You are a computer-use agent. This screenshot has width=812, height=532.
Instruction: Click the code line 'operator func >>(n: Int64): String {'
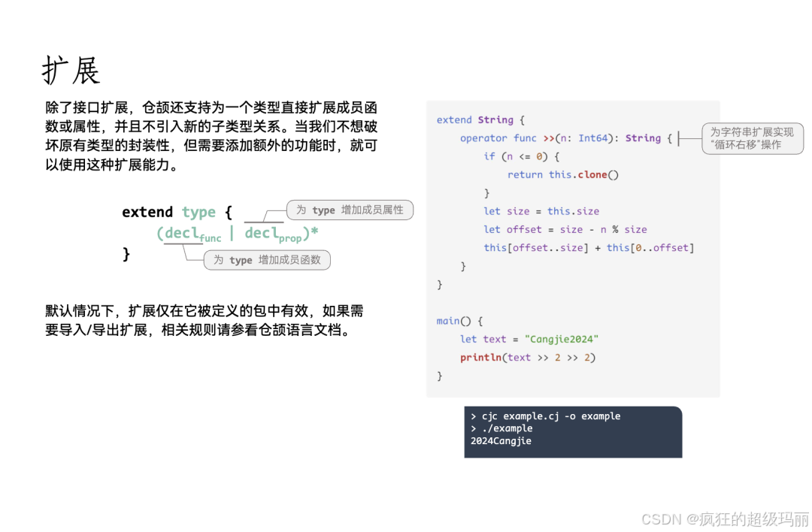click(x=565, y=138)
